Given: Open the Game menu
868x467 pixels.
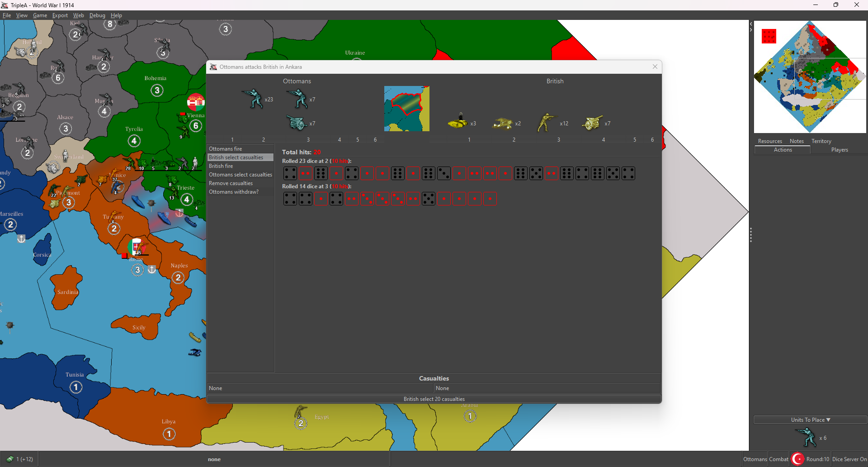Looking at the screenshot, I should [x=40, y=15].
